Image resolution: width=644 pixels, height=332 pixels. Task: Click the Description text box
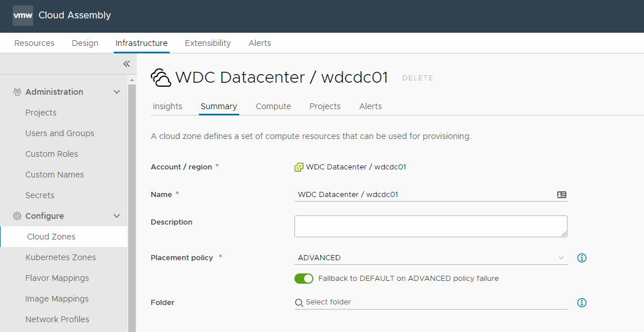[430, 226]
